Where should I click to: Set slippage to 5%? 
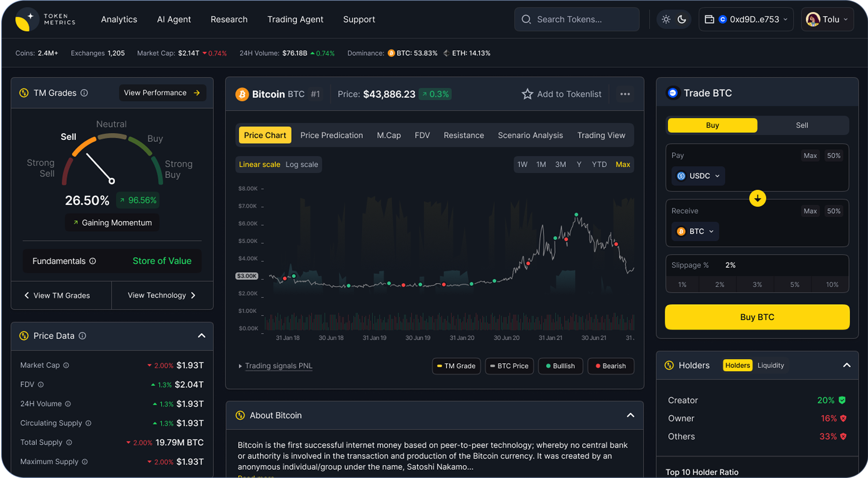click(794, 284)
